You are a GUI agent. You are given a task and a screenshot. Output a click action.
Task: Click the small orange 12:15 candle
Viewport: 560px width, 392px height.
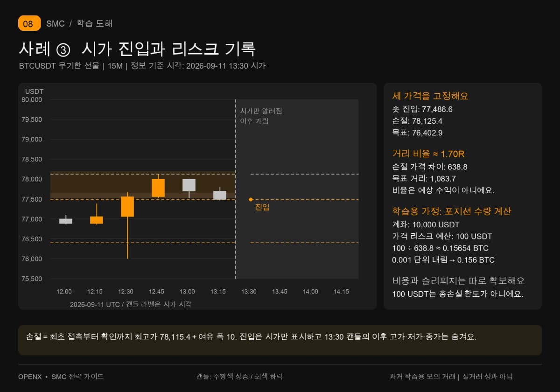[97, 215]
